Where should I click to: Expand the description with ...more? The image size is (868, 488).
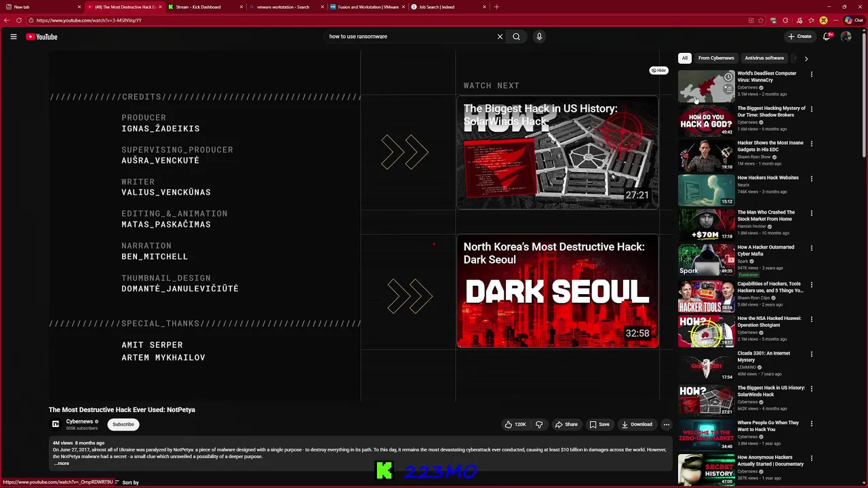[x=62, y=464]
